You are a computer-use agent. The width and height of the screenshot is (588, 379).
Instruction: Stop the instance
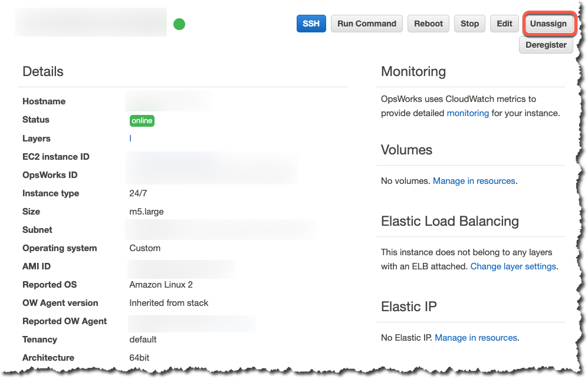(x=469, y=24)
